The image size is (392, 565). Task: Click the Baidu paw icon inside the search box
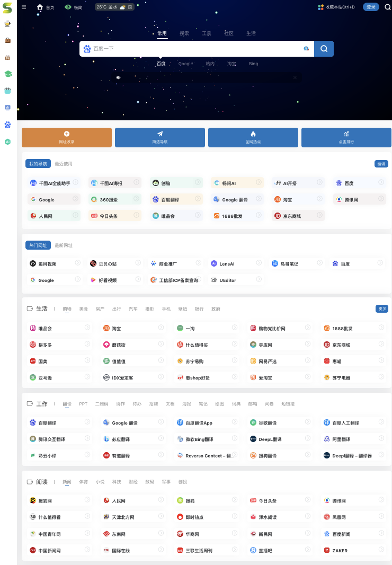click(x=87, y=49)
